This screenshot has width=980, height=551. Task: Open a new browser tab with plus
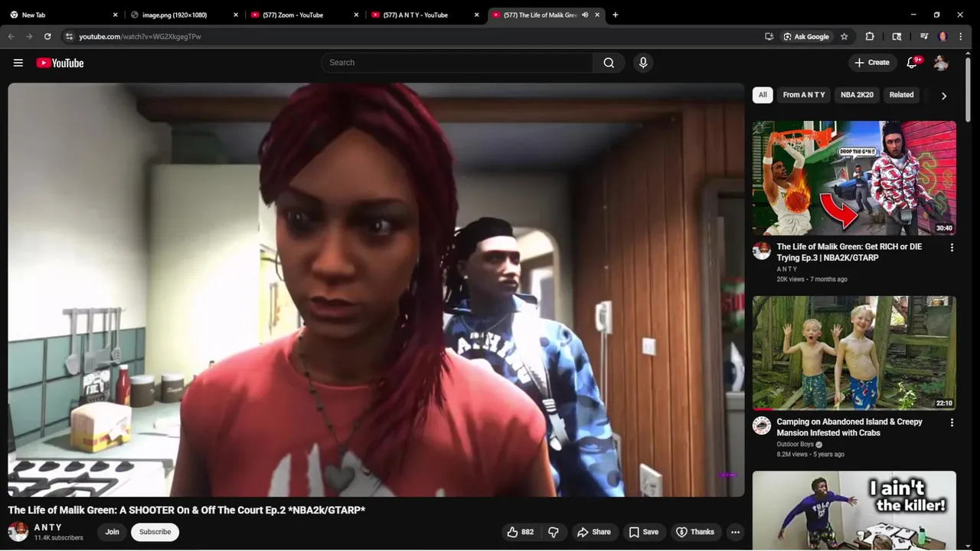615,15
